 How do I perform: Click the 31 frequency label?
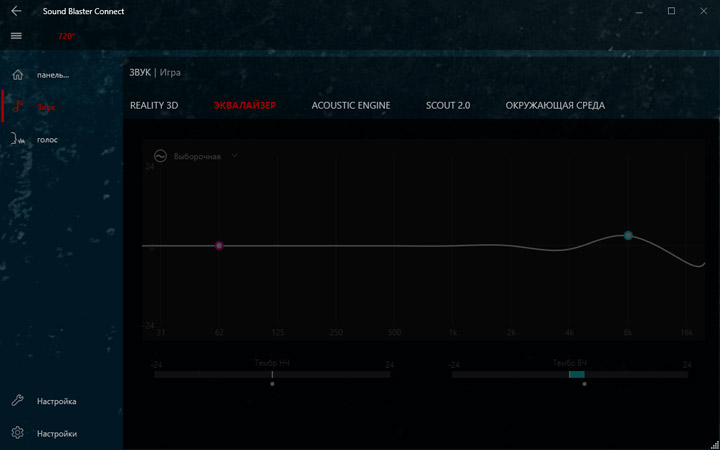tap(161, 332)
